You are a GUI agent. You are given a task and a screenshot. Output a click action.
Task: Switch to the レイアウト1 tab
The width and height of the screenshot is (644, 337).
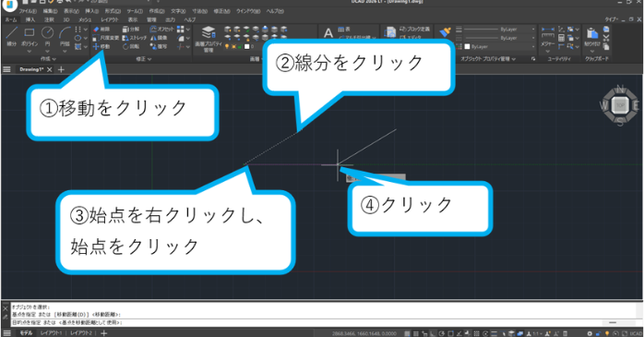pos(51,333)
